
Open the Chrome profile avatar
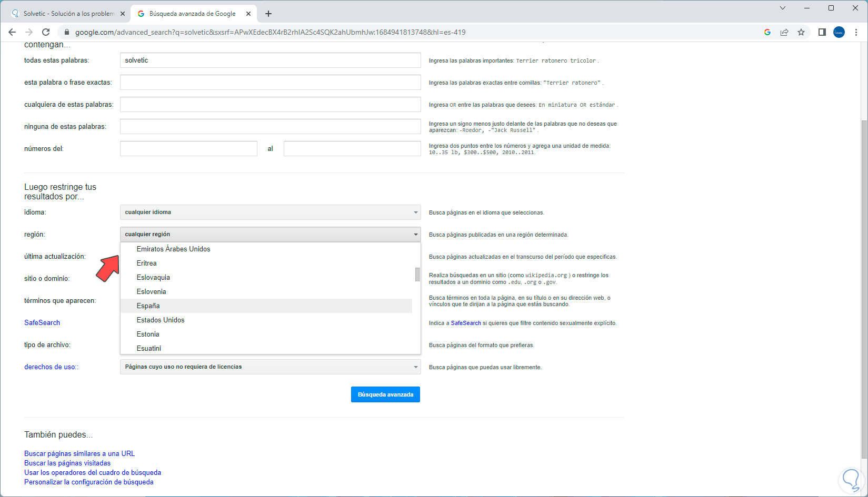coord(839,32)
